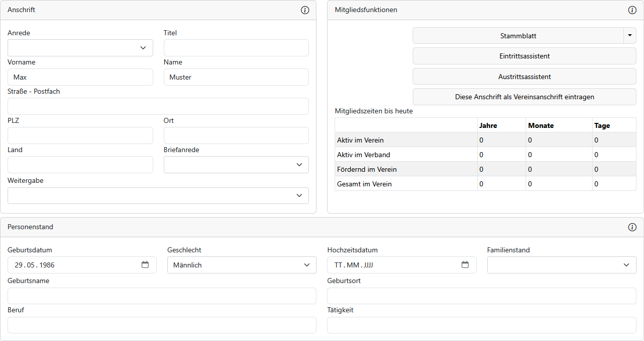This screenshot has height=341, width=644.
Task: Open the Anrede dropdown
Action: point(80,48)
